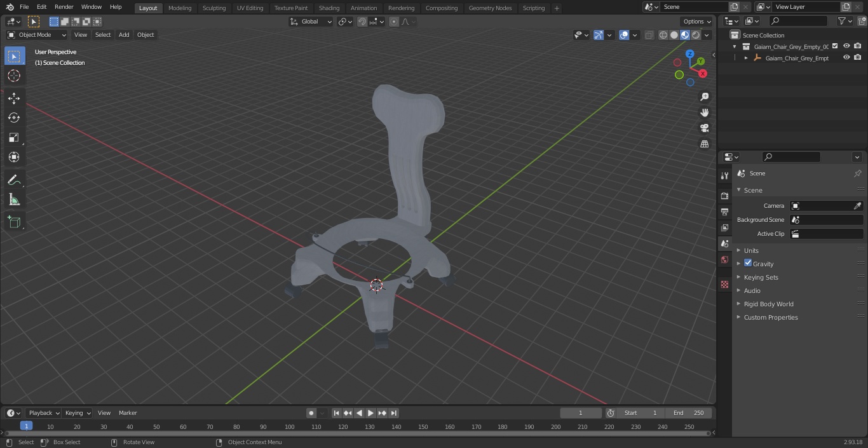This screenshot has height=448, width=868.
Task: Toggle camera view icon in viewport
Action: pyautogui.click(x=704, y=128)
